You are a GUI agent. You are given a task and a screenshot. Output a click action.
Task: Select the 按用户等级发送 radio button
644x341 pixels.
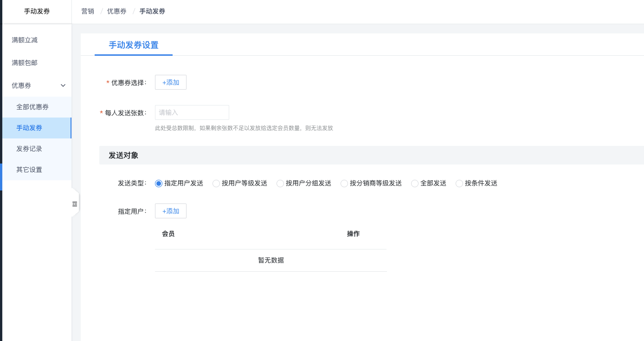[216, 184]
